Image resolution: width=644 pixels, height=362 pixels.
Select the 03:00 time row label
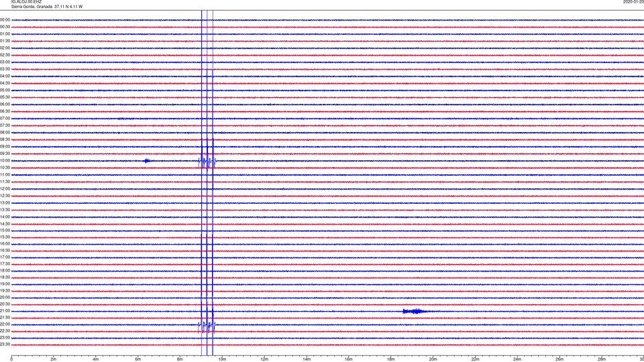coord(5,62)
